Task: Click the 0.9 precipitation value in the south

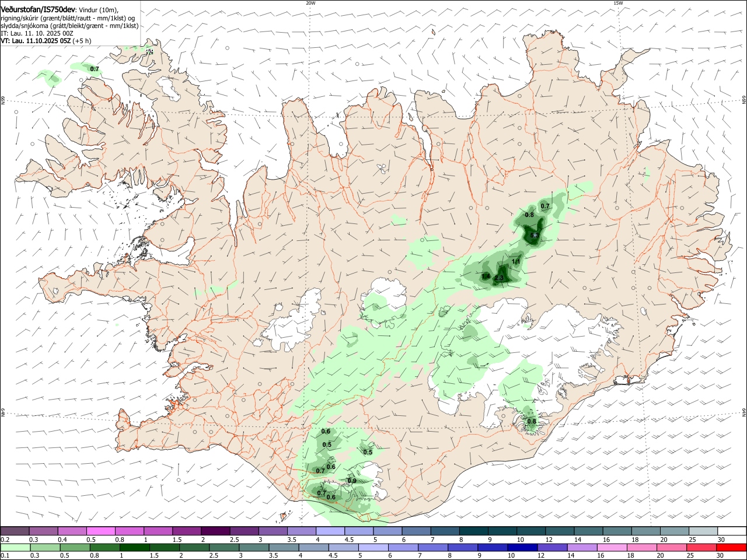Action: click(x=352, y=481)
